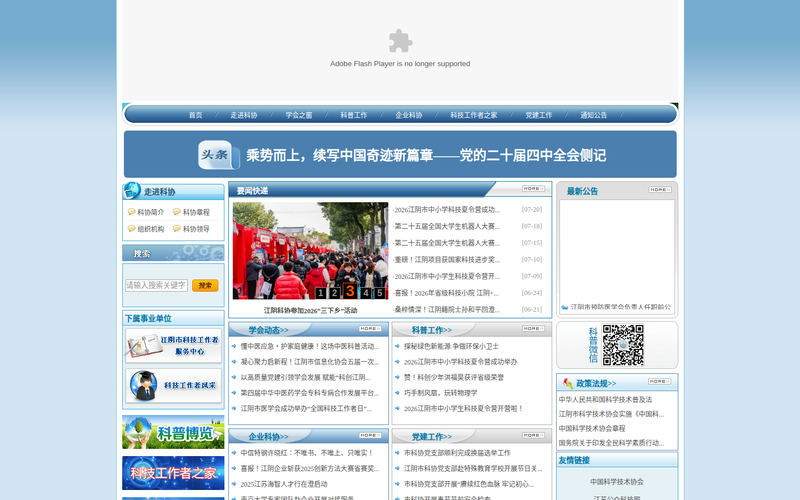Open article 凝心聚力启新程！江阴市信息化协会
The height and width of the screenshot is (500, 800).
click(x=310, y=362)
